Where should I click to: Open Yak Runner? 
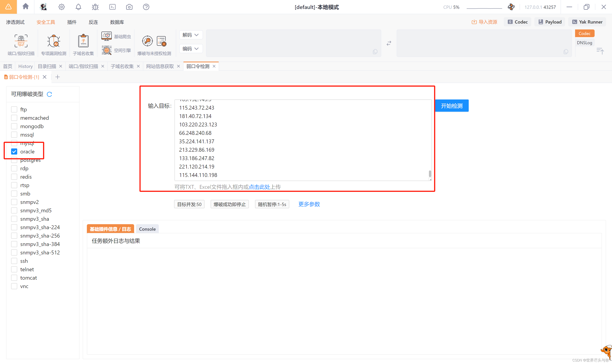click(x=587, y=22)
